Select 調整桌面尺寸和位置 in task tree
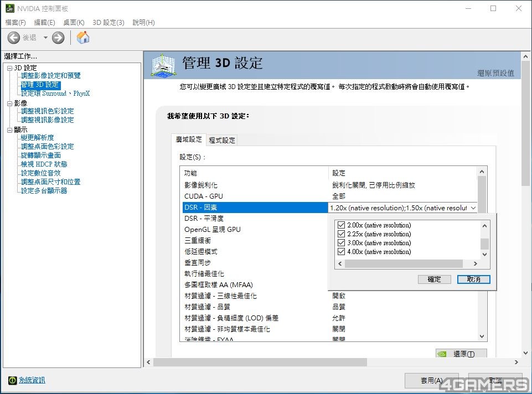532x394 pixels. tap(50, 182)
